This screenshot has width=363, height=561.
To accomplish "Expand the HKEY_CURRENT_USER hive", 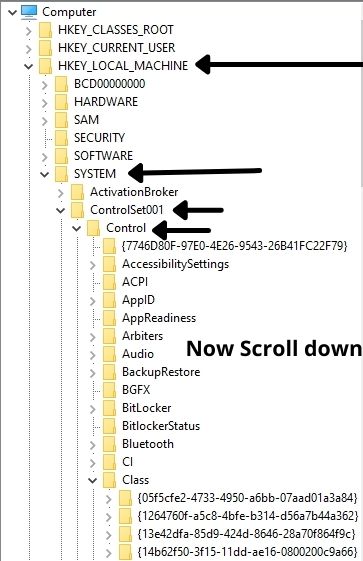I will tap(29, 48).
